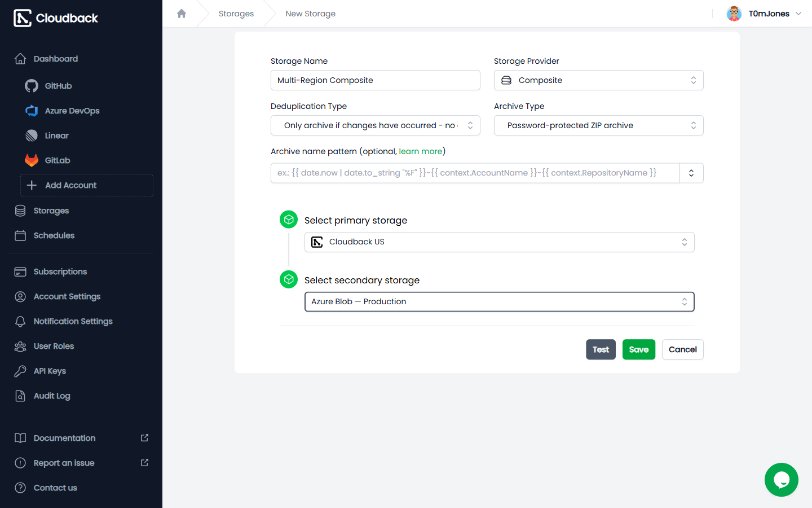This screenshot has height=508, width=812.
Task: Open the secondary storage Azure Blob dropdown
Action: tap(500, 302)
